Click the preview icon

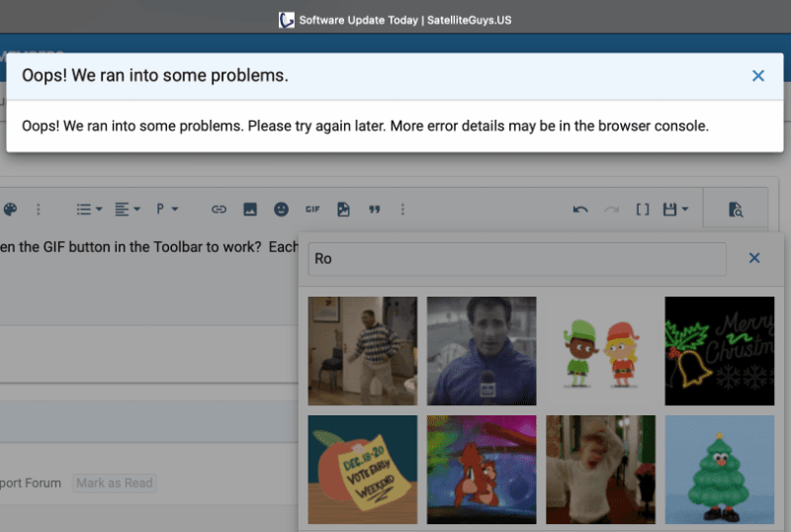pyautogui.click(x=735, y=210)
